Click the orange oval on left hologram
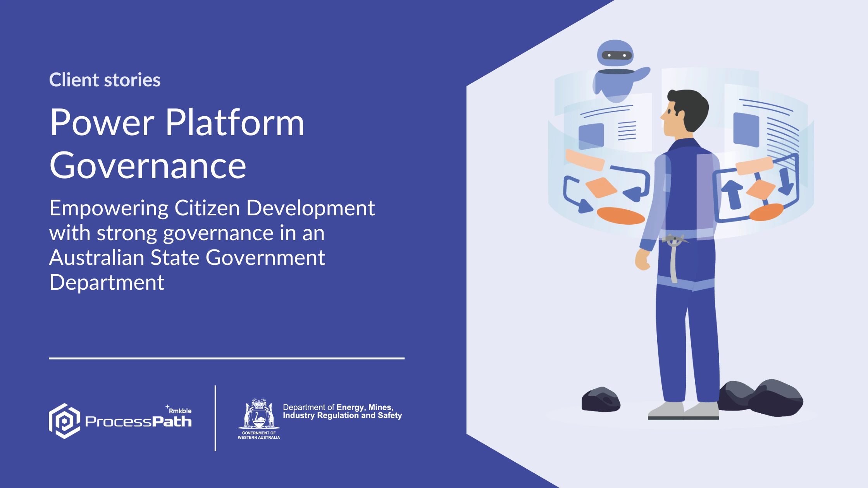Image resolution: width=868 pixels, height=488 pixels. tap(620, 216)
